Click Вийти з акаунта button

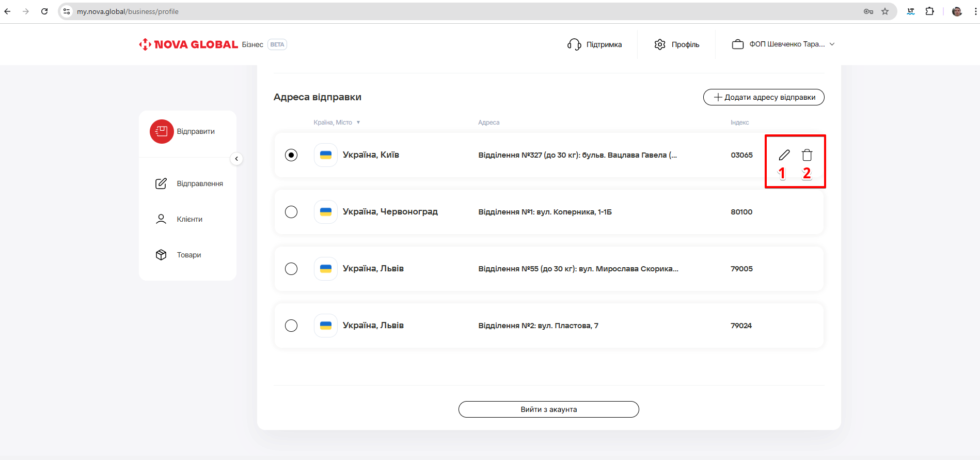[x=548, y=409]
